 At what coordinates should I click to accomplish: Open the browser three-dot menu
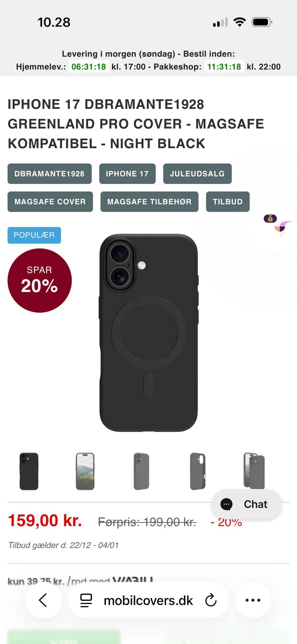[253, 600]
